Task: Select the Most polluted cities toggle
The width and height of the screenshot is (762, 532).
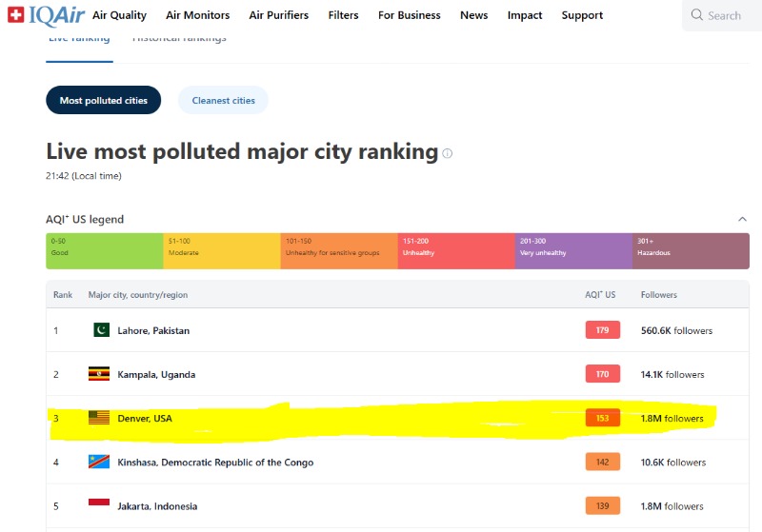Action: (104, 100)
